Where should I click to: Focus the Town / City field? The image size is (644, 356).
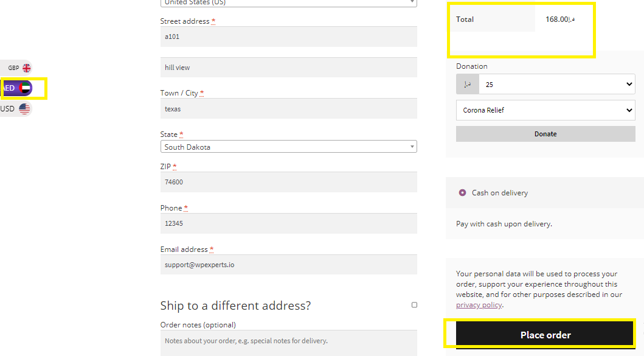point(289,108)
